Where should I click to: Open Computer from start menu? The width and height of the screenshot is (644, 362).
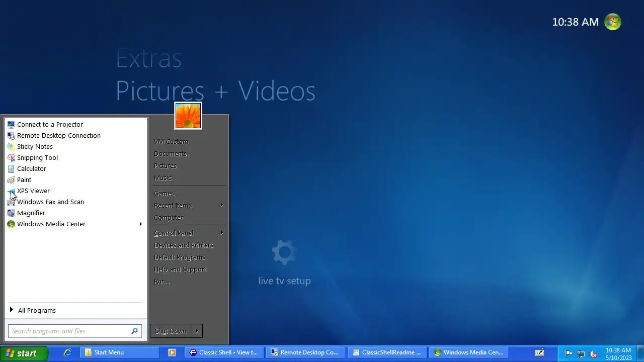point(169,218)
